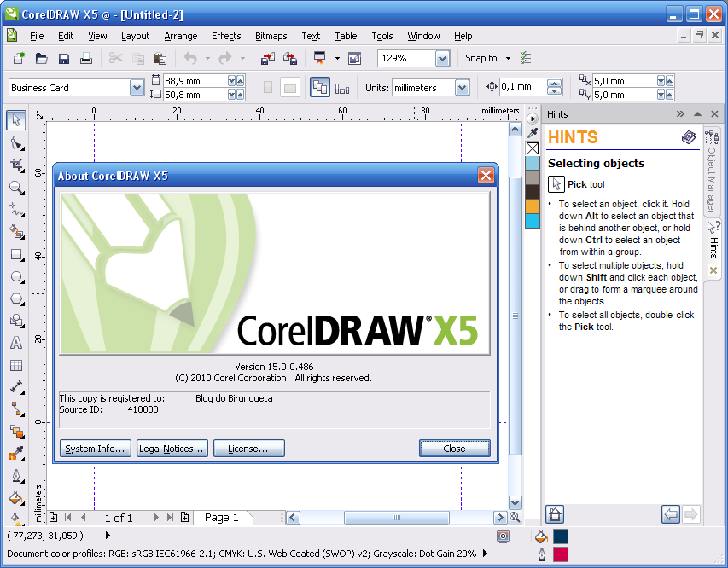Select the Basic Shapes tool

coord(17,321)
